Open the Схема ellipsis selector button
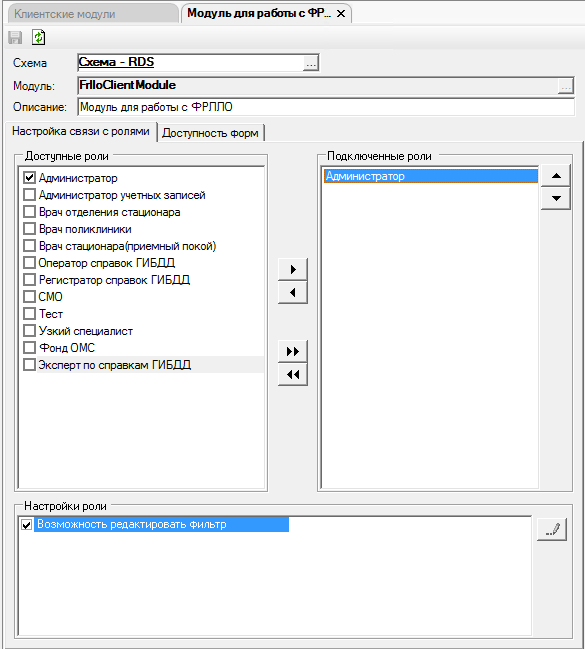 [x=311, y=63]
